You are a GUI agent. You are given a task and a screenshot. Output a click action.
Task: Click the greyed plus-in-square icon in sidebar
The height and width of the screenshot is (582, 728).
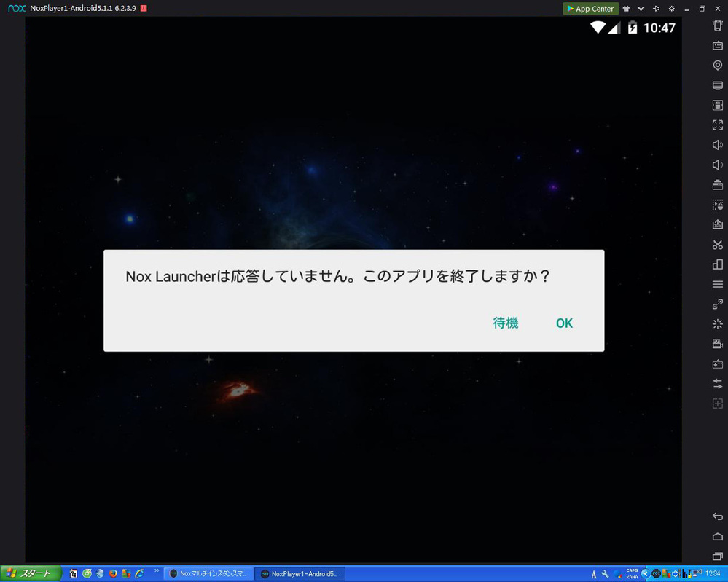point(717,404)
